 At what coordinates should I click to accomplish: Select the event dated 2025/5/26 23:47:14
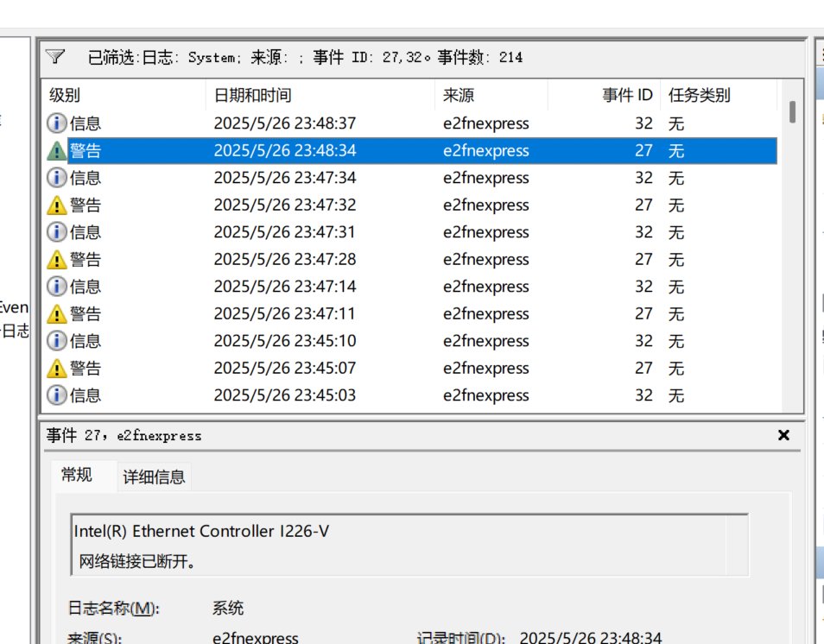point(409,287)
